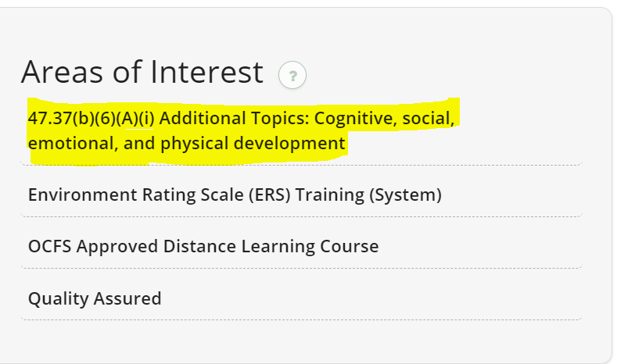Image resolution: width=617 pixels, height=364 pixels.
Task: Click the Quality Assured item
Action: [95, 298]
